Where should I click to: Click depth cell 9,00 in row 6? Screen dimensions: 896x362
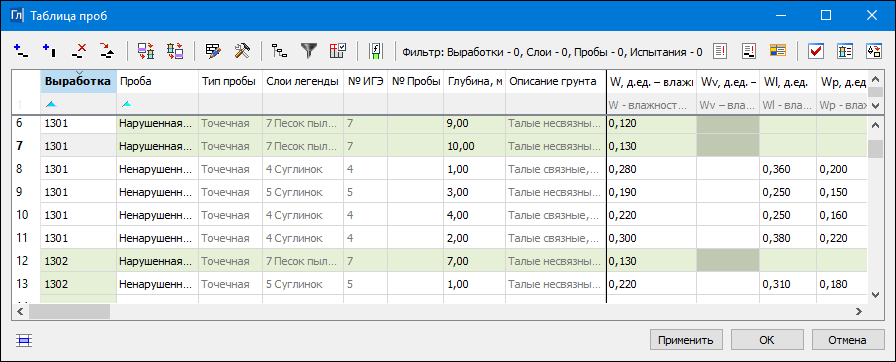click(x=474, y=123)
